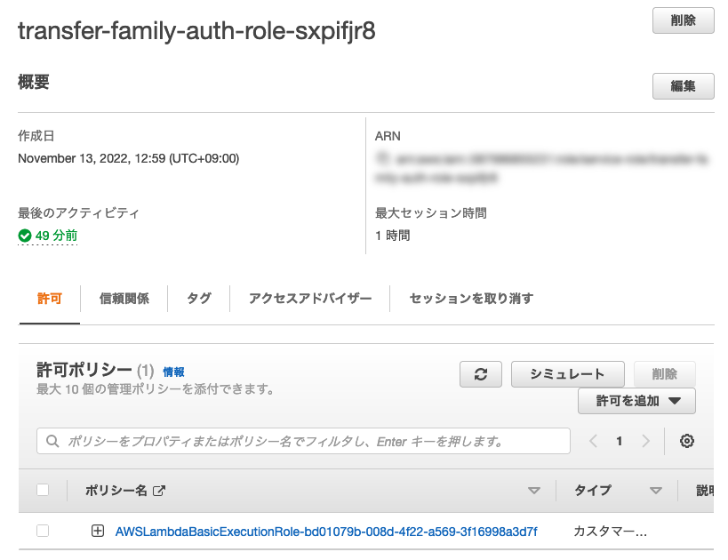The image size is (728, 560).
Task: Open the 許可を追加 dropdown
Action: 636,401
